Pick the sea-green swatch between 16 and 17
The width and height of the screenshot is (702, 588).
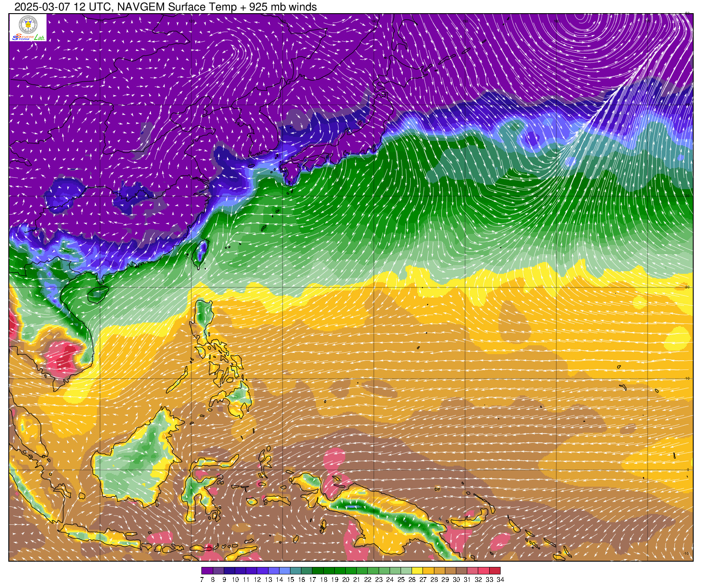tap(307, 570)
